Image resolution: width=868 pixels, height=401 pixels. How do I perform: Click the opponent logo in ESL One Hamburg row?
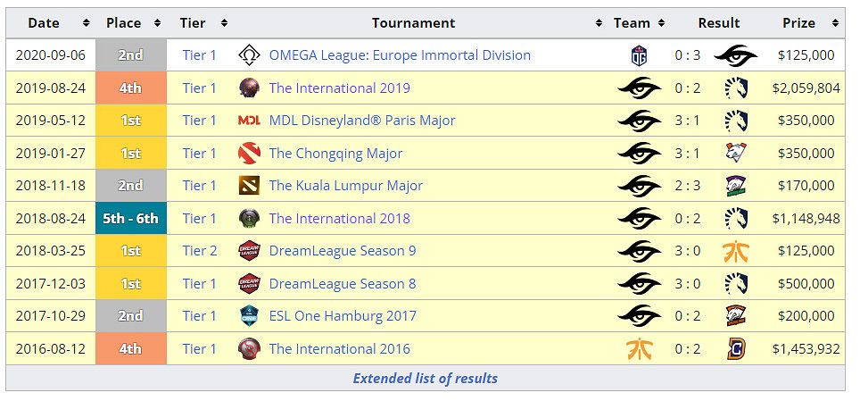(736, 316)
